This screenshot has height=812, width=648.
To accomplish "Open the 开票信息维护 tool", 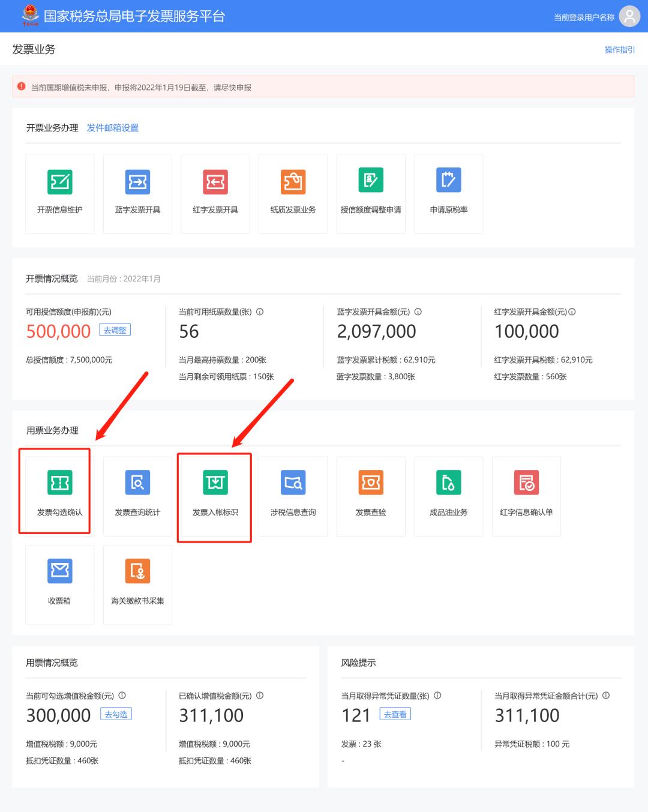I will coord(59,193).
